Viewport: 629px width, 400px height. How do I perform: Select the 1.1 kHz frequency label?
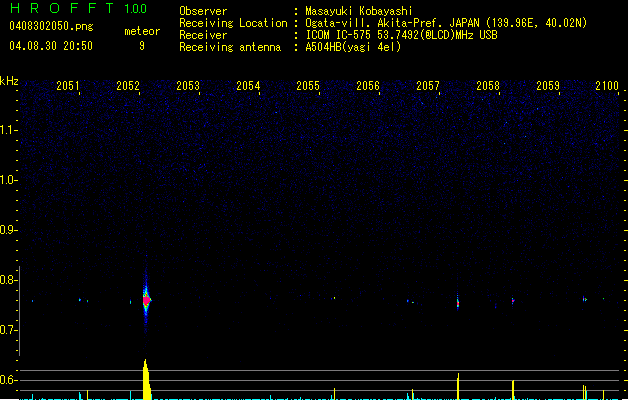tap(9, 130)
